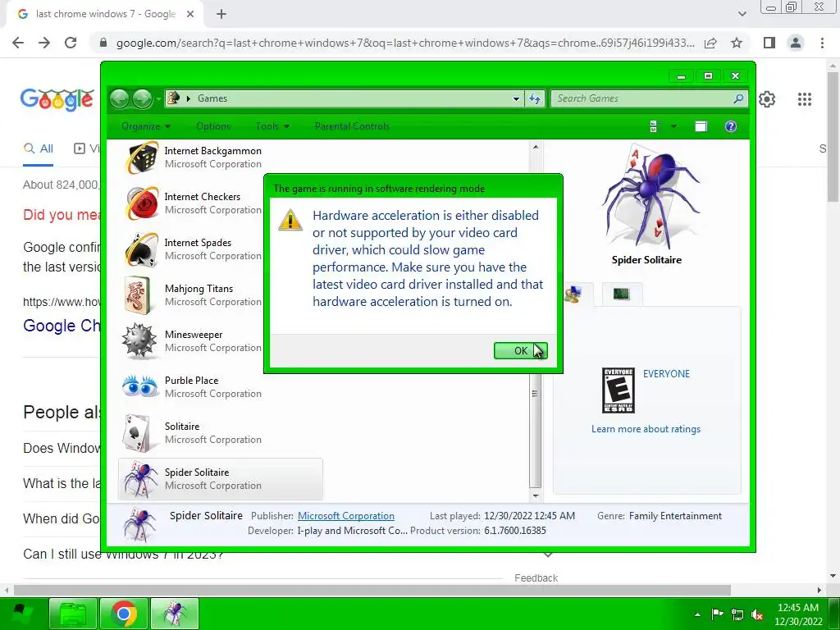Open Chrome three-dot menu
Screen dimensions: 840x630
[822, 43]
